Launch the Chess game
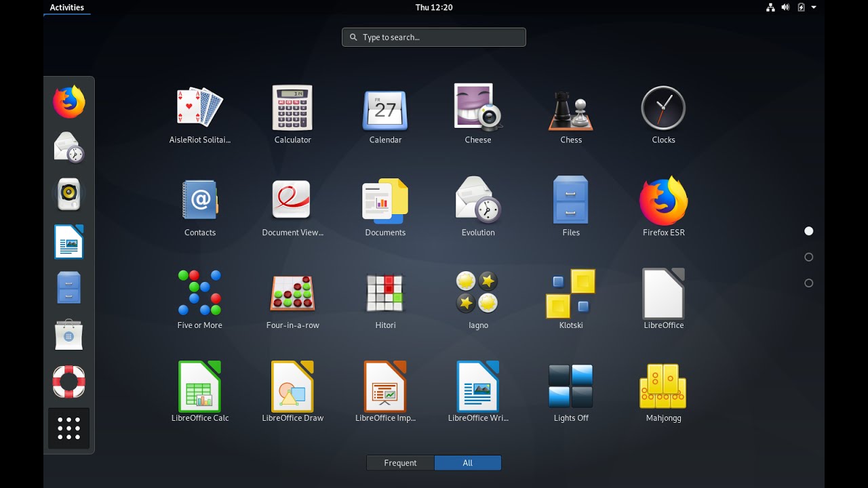 [x=571, y=110]
